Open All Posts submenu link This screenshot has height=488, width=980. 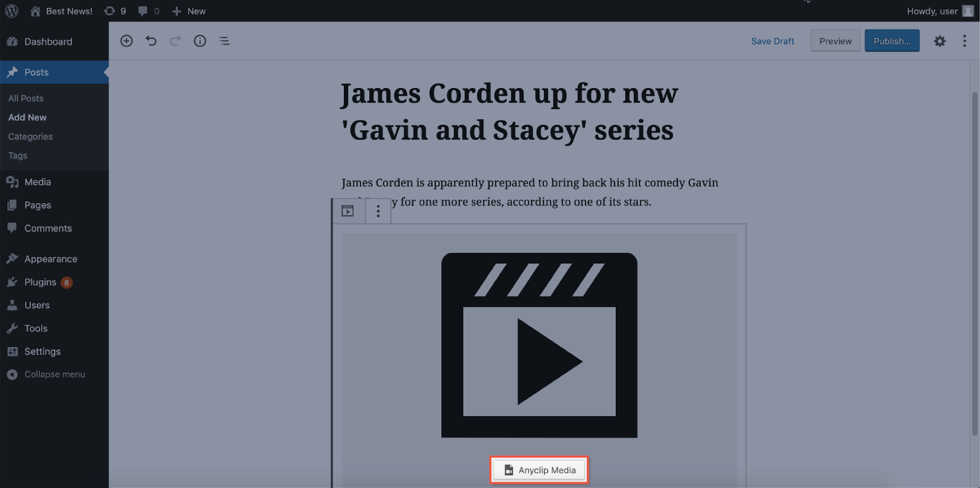pos(26,98)
